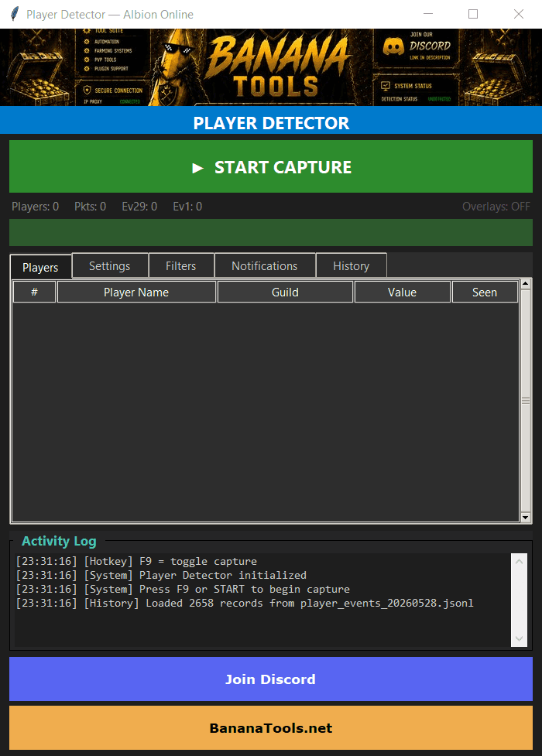
Task: Click the Activity Log heading
Action: click(x=59, y=541)
